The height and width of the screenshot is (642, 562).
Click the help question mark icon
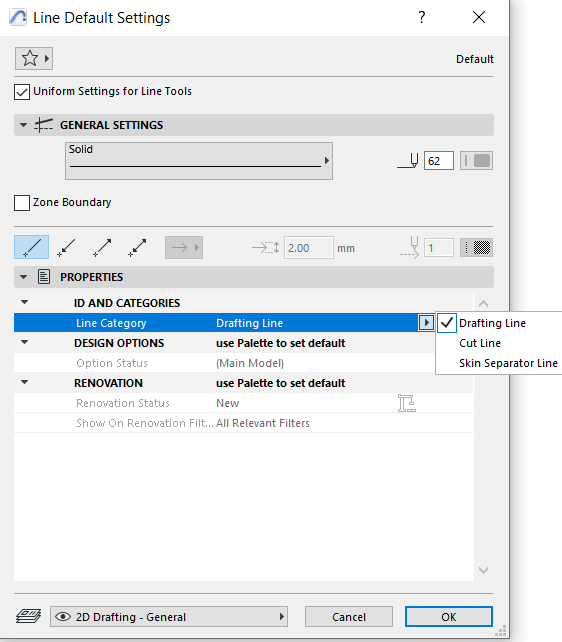(422, 17)
